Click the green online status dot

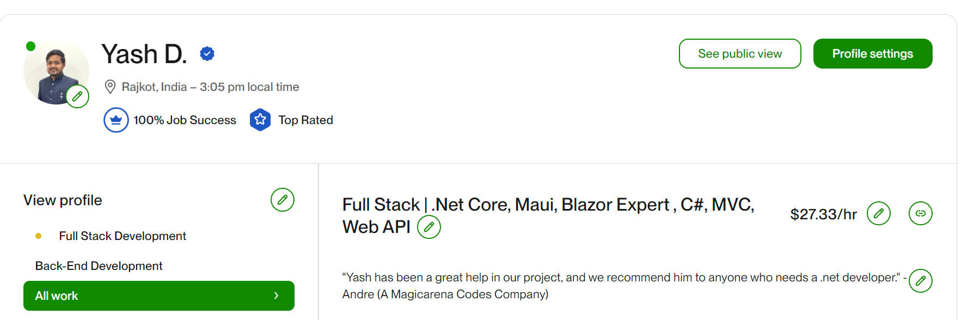[31, 46]
